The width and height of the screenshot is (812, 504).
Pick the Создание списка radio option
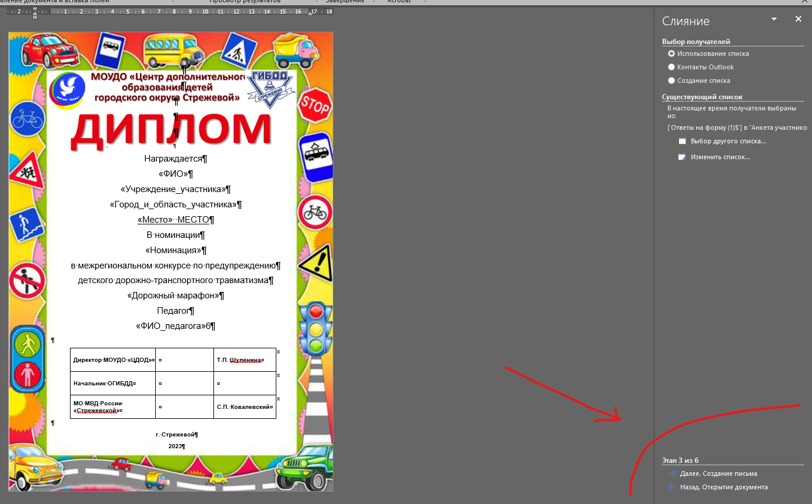coord(671,80)
